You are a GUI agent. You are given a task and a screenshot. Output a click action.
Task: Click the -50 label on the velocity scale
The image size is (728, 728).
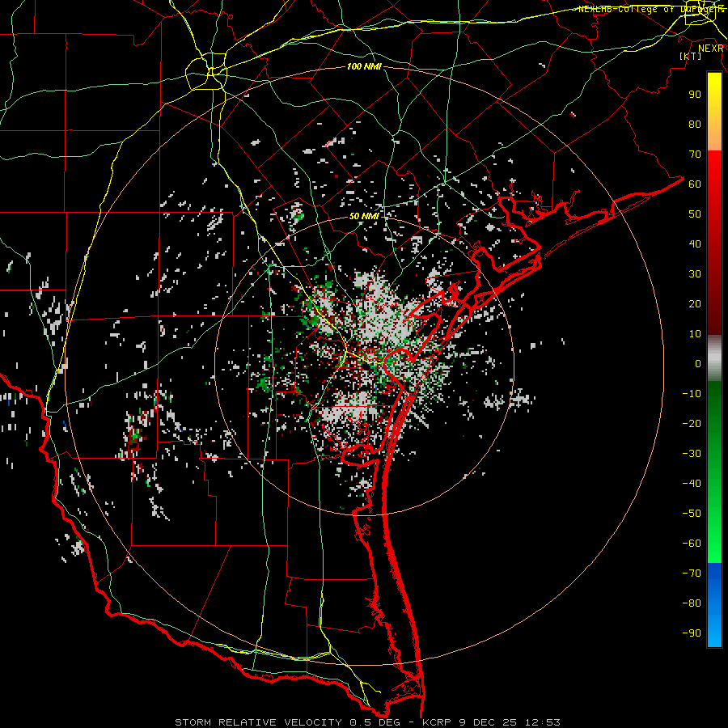692,514
